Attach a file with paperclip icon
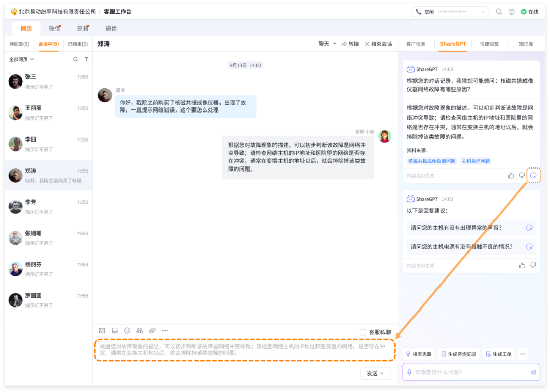550x392 pixels. click(152, 330)
